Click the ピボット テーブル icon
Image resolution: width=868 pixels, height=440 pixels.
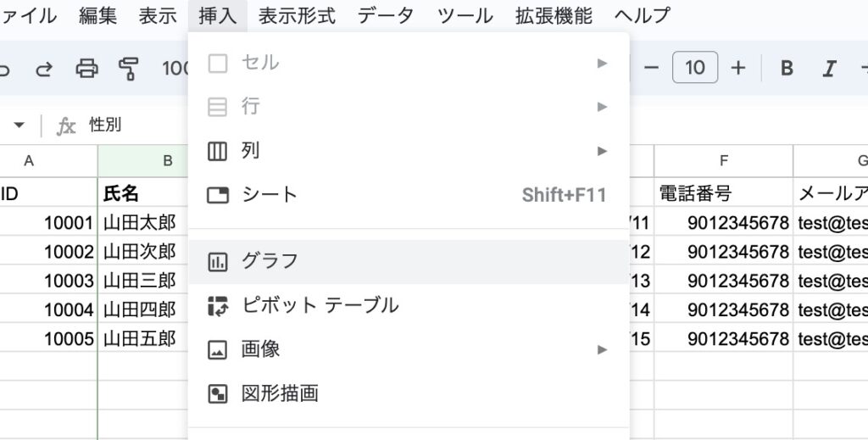point(218,306)
